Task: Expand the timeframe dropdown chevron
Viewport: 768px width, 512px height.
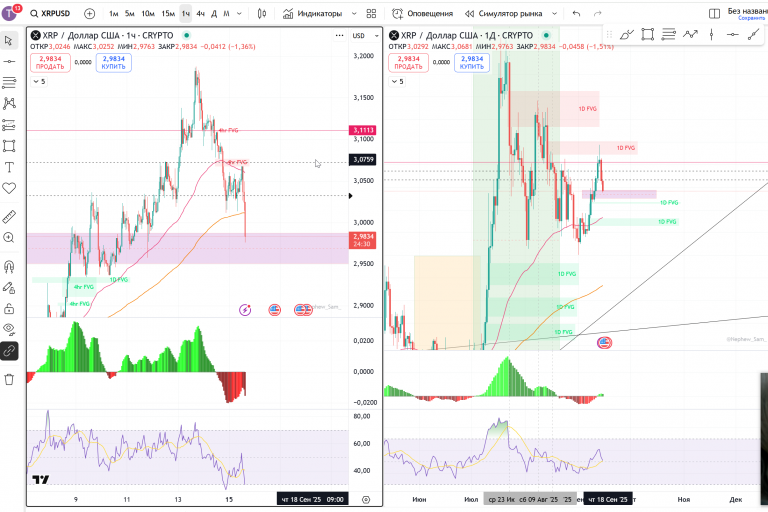Action: 240,14
